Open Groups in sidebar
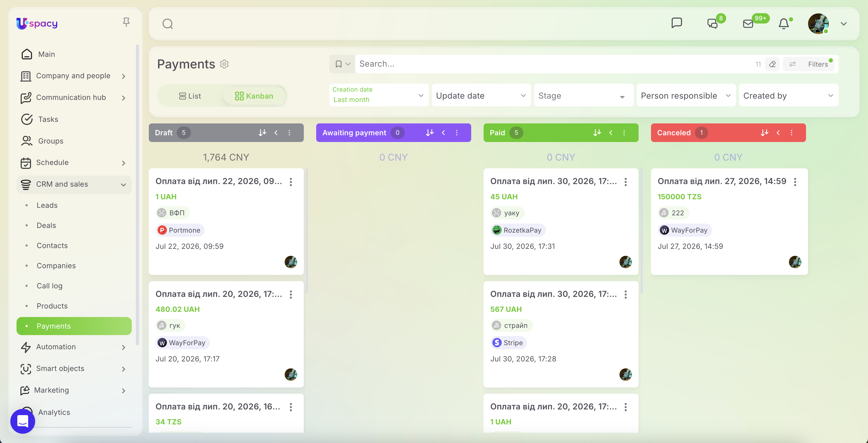Image resolution: width=868 pixels, height=443 pixels. (74, 141)
